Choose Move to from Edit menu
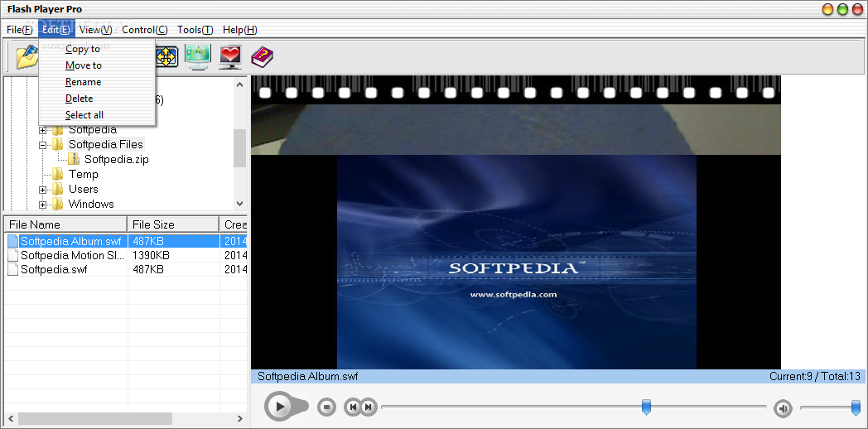868x429 pixels. tap(97, 65)
